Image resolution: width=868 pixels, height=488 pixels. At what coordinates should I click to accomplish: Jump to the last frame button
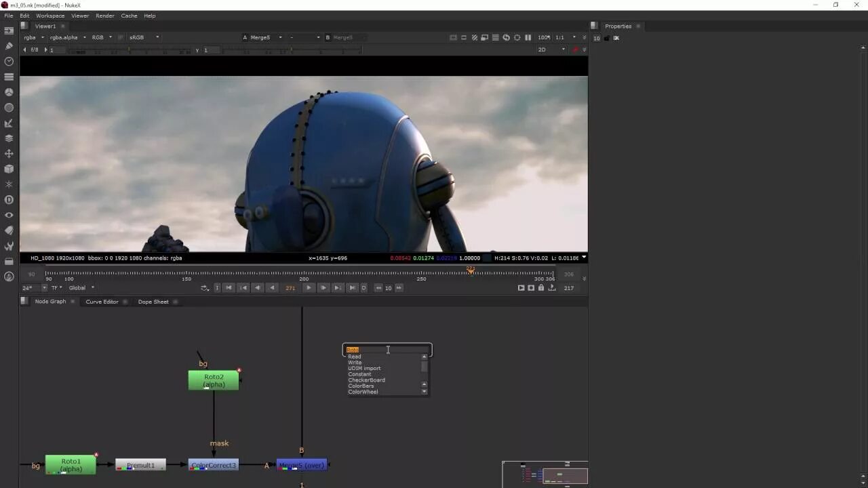click(352, 288)
